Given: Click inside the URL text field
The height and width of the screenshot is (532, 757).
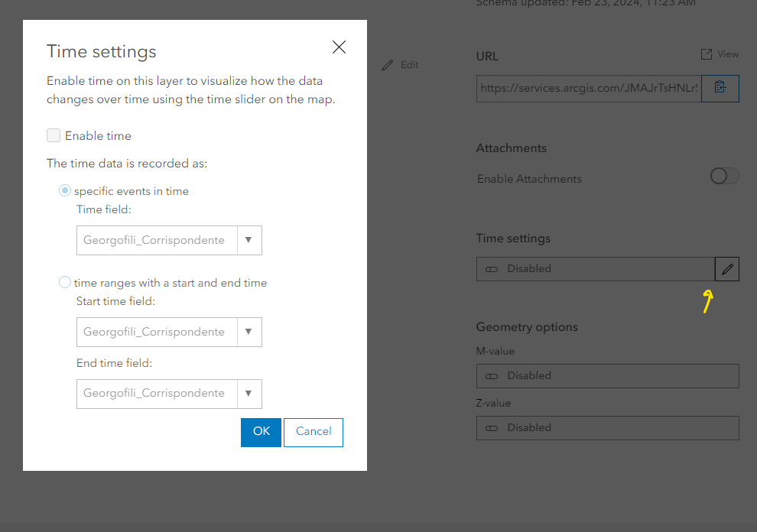Looking at the screenshot, I should pos(589,88).
